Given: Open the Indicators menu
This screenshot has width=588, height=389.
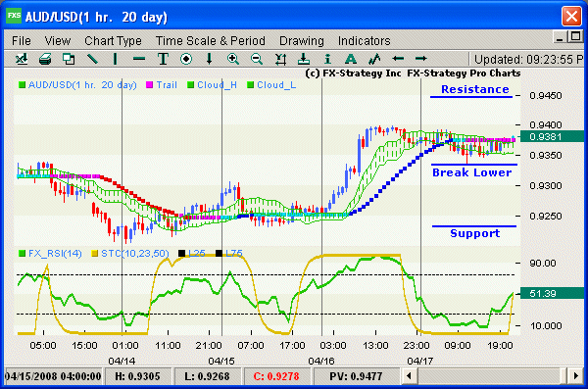Looking at the screenshot, I should coord(365,40).
